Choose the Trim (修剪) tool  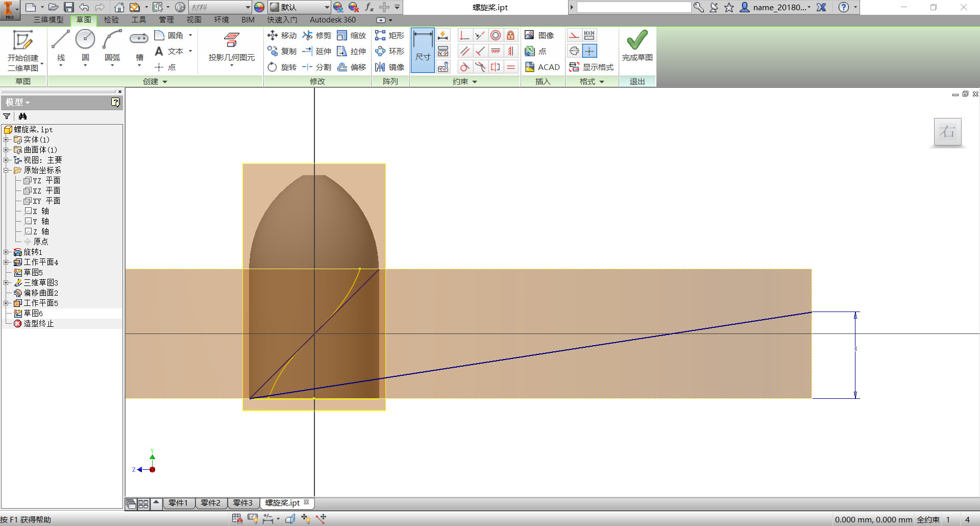(x=317, y=35)
